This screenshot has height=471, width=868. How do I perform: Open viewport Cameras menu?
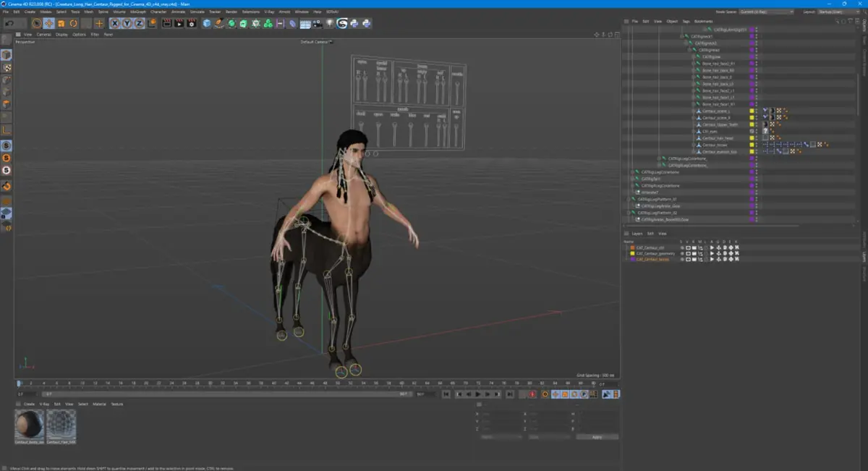44,34
